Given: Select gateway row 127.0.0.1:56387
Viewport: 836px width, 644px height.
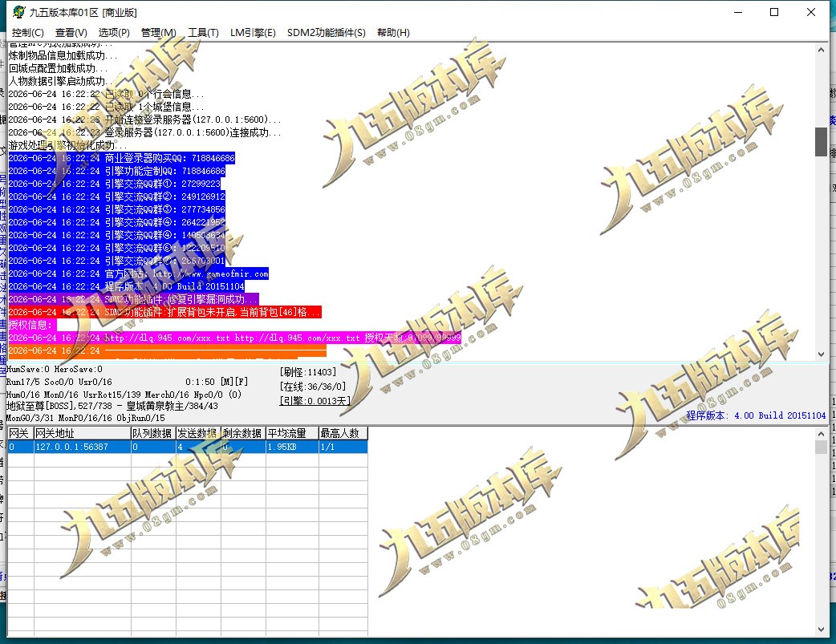Looking at the screenshot, I should coord(187,447).
